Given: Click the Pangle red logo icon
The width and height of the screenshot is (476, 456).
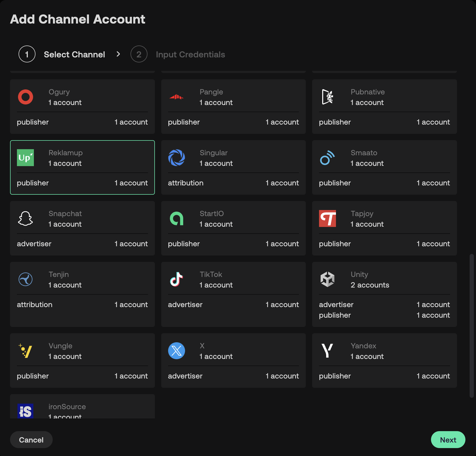Looking at the screenshot, I should tap(177, 97).
